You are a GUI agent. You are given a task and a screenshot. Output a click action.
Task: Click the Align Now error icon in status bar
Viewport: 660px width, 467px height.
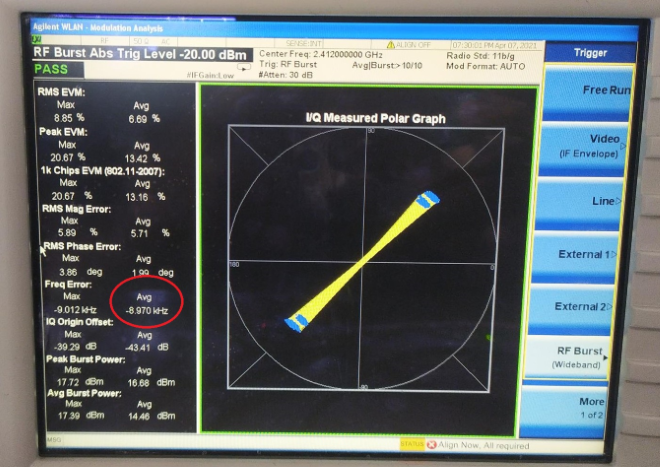[431, 444]
